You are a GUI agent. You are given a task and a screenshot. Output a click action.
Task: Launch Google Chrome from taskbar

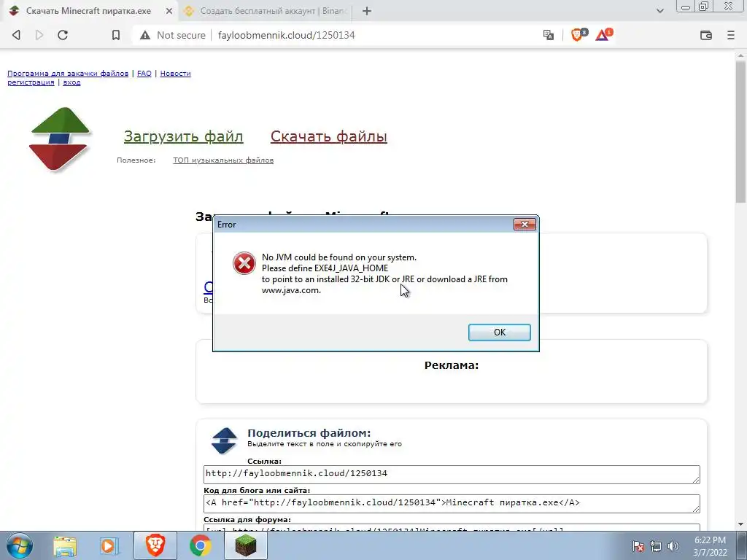(201, 545)
